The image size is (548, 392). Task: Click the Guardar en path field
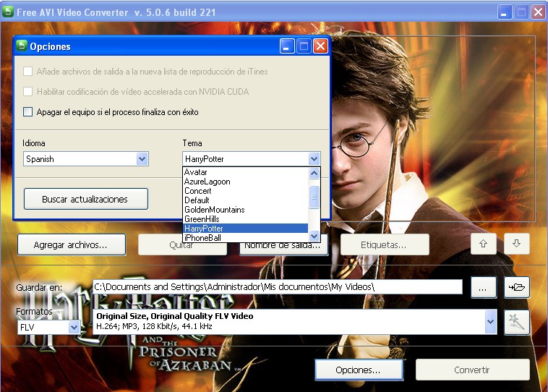(x=278, y=287)
